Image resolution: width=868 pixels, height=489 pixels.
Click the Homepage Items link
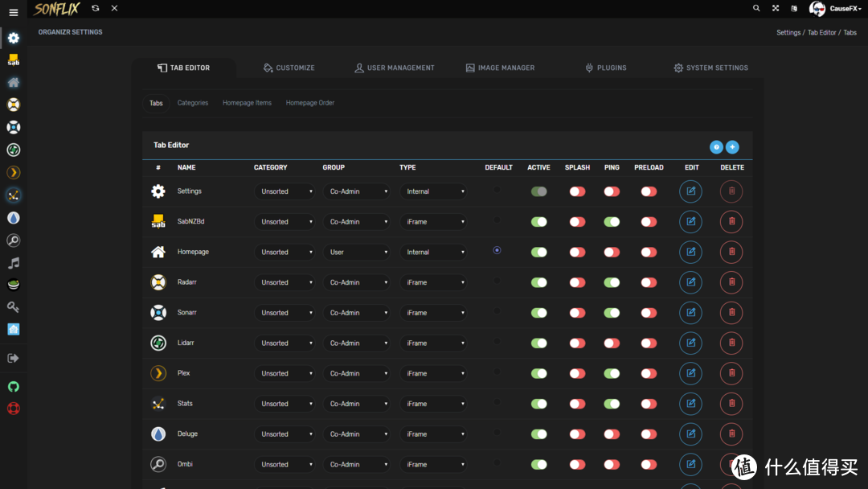point(247,103)
